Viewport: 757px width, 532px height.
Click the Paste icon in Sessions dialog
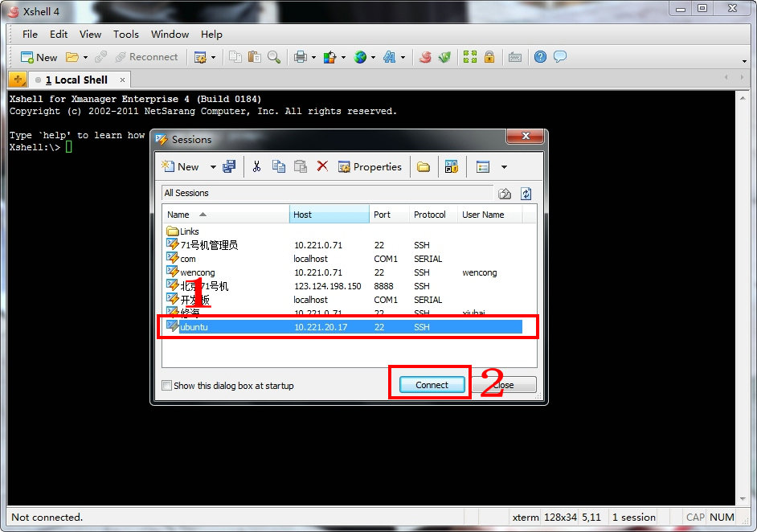click(301, 166)
